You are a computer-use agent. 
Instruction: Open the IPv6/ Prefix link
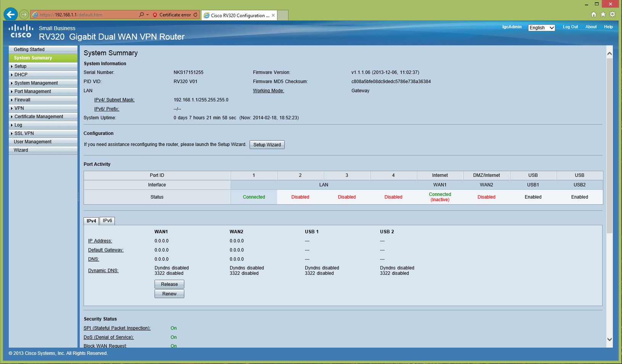(107, 109)
